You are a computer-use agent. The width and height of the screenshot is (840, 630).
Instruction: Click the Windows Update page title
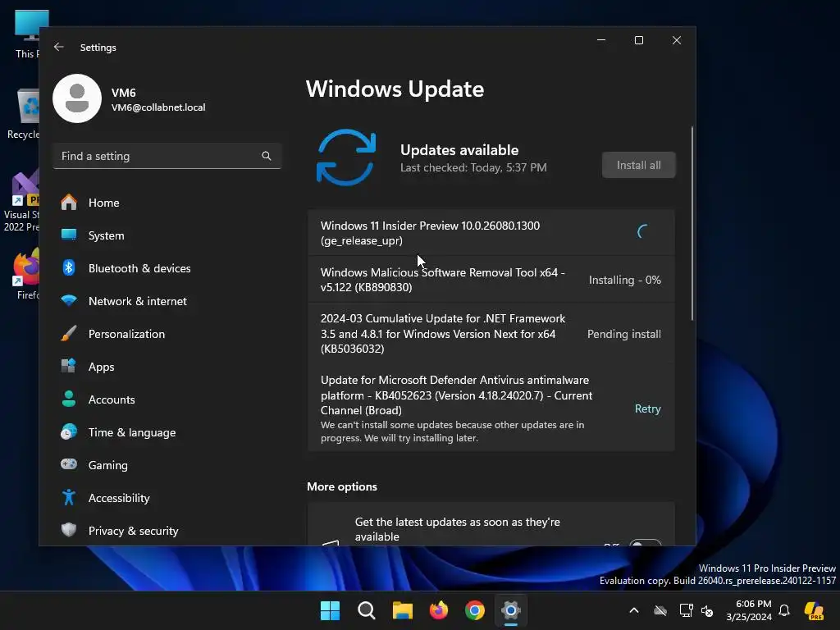(395, 89)
